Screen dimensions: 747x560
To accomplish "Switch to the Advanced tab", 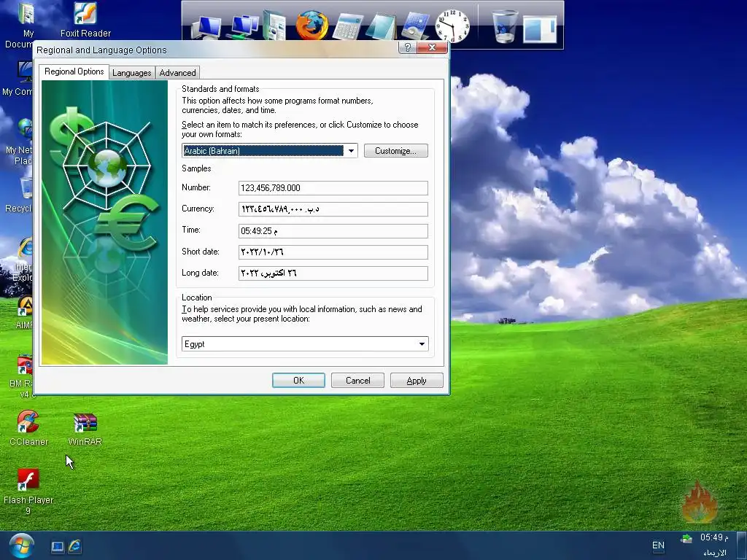I will coord(177,73).
